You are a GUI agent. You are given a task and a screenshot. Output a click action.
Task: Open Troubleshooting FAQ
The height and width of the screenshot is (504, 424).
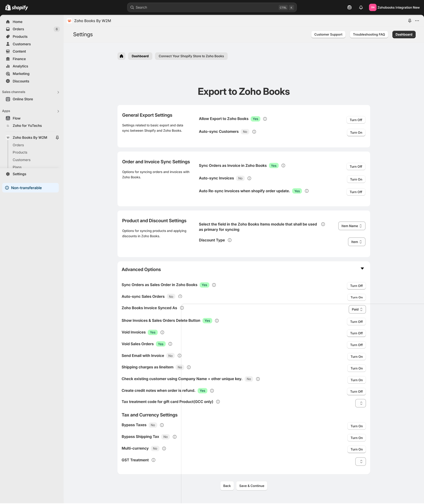[369, 34]
